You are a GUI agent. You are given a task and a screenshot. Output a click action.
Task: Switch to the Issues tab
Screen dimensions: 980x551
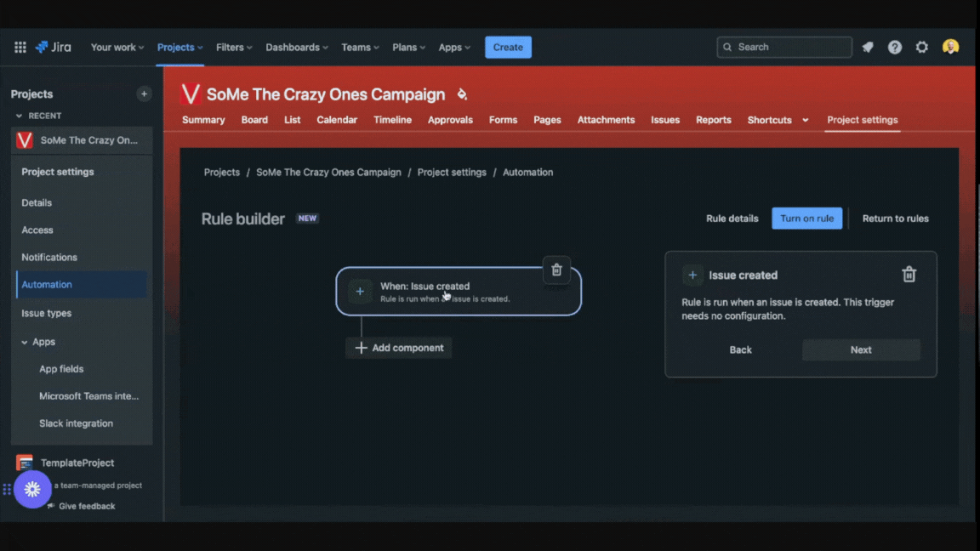point(665,120)
